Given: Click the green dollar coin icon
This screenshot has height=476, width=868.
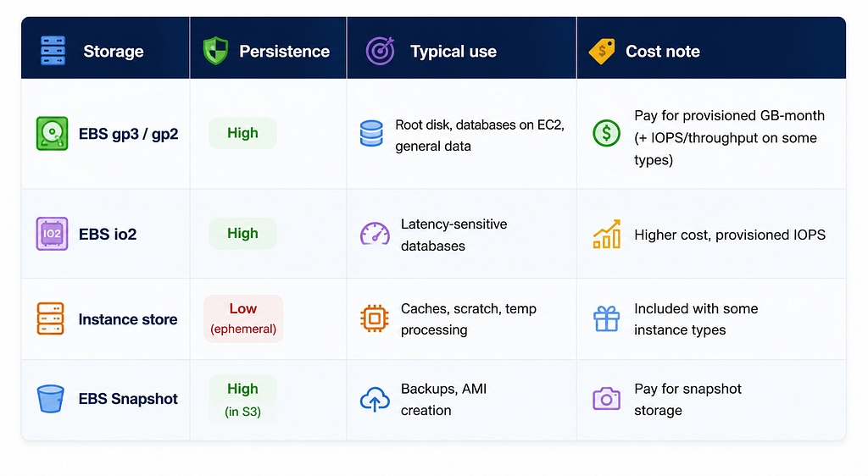Looking at the screenshot, I should [606, 133].
